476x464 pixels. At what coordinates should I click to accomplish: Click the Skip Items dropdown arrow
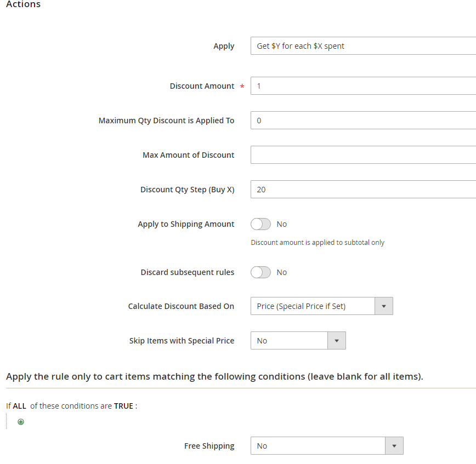coord(336,341)
